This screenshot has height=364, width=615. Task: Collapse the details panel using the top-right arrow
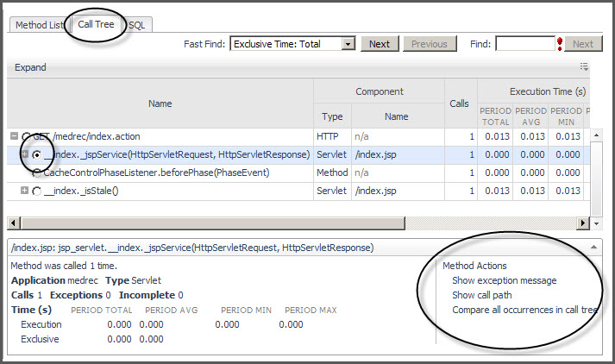coord(594,248)
